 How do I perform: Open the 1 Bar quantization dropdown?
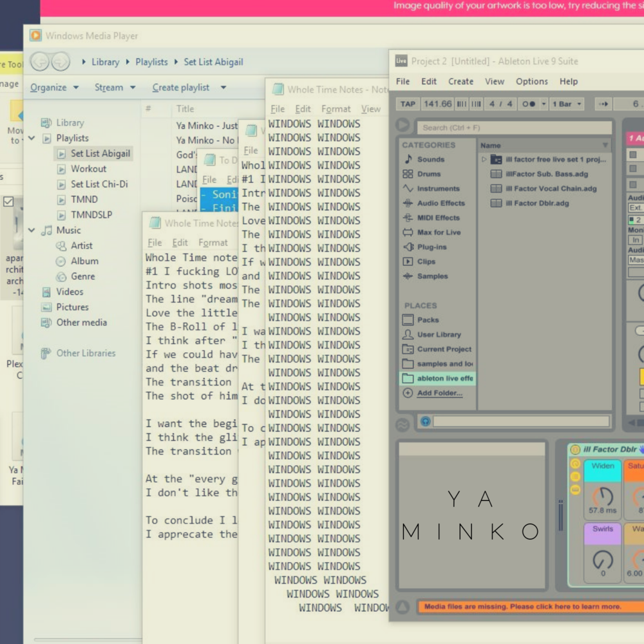tap(567, 104)
